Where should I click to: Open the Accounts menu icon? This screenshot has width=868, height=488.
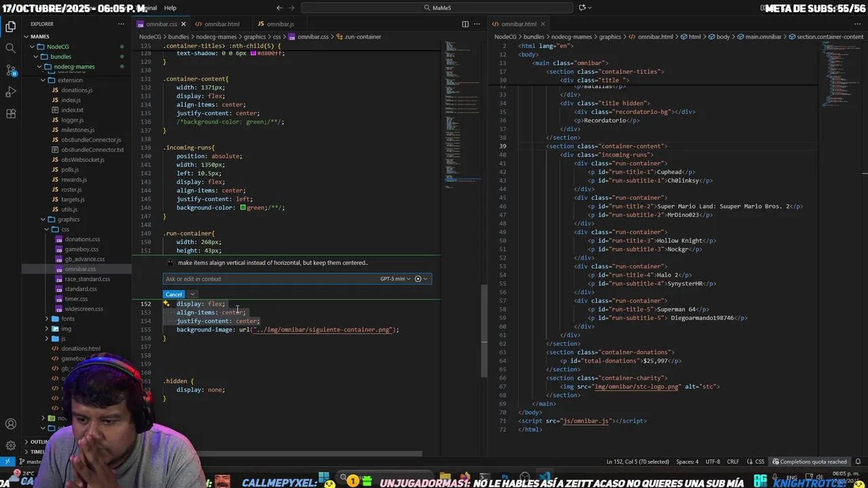11,424
